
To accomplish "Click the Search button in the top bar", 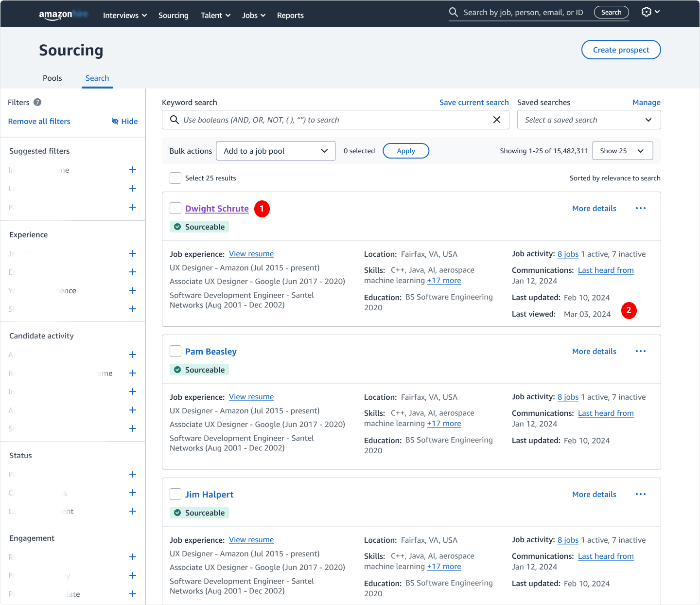I will [612, 12].
